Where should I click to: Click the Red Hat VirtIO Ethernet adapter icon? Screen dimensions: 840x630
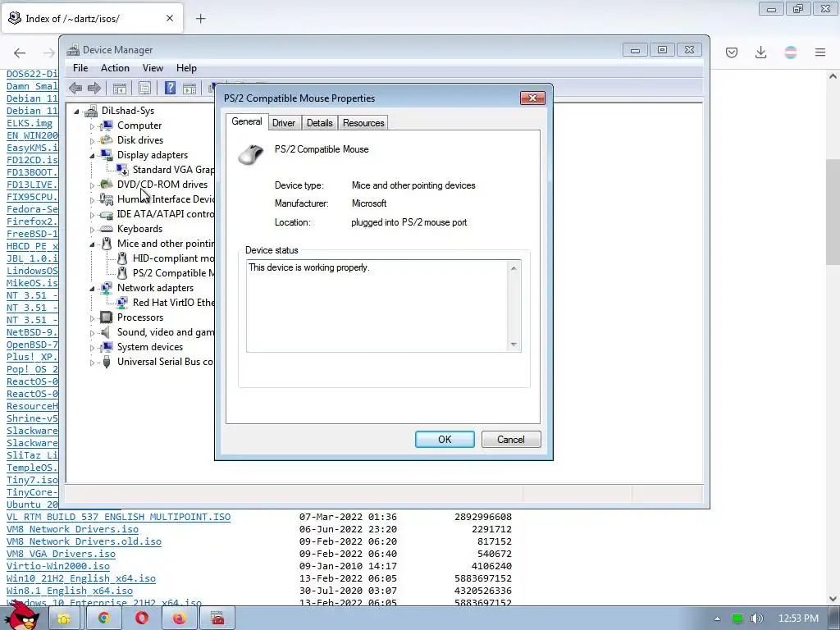[122, 303]
